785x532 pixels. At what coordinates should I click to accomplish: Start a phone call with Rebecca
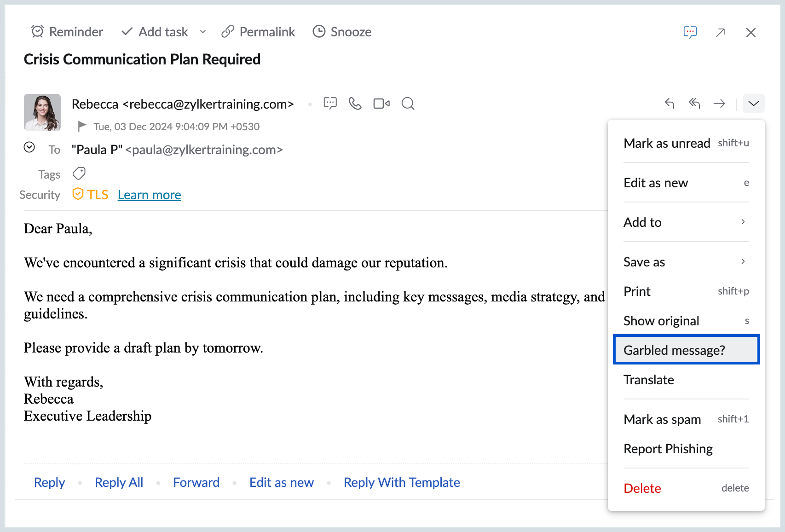tap(355, 104)
